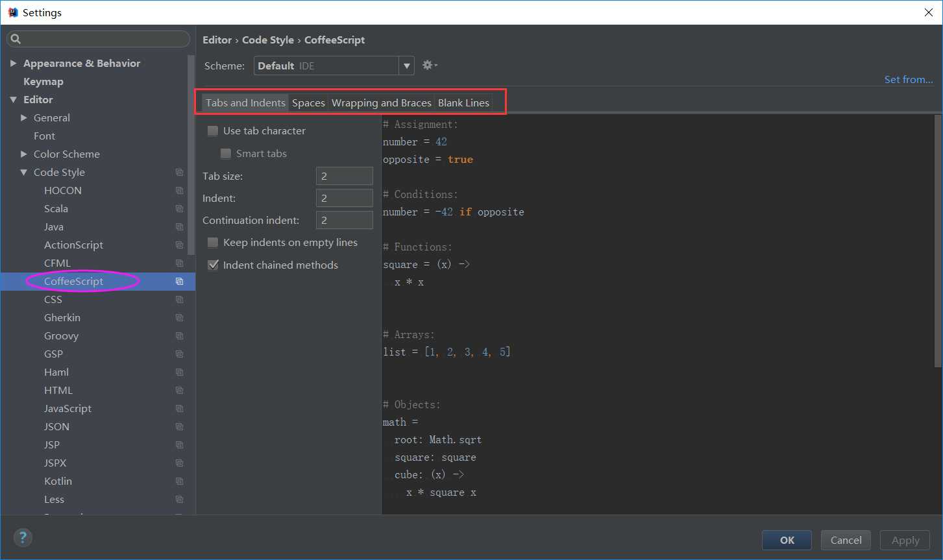Select Keymap in settings tree

[43, 82]
